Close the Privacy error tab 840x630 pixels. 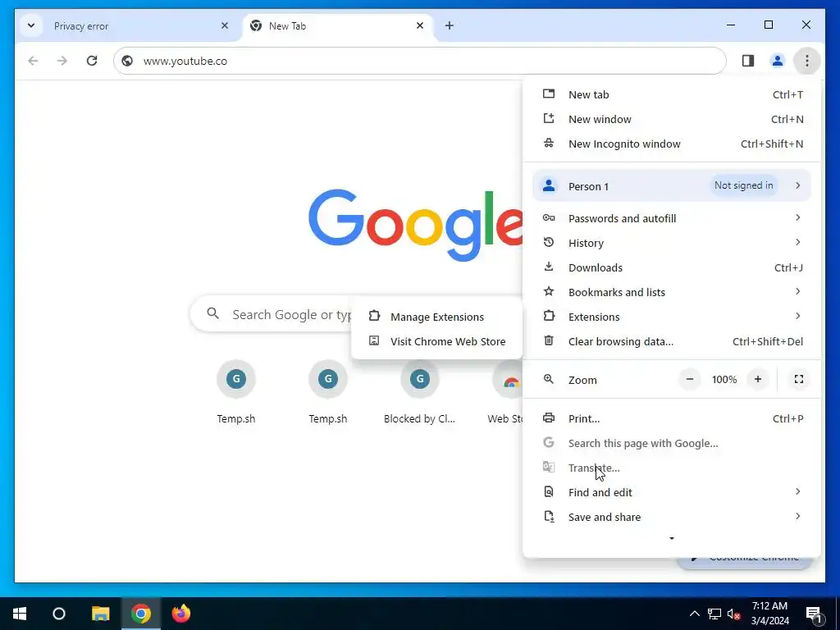click(x=225, y=25)
